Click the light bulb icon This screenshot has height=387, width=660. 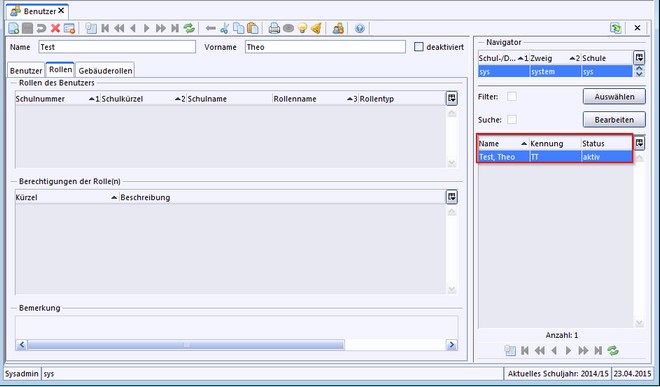tap(302, 28)
